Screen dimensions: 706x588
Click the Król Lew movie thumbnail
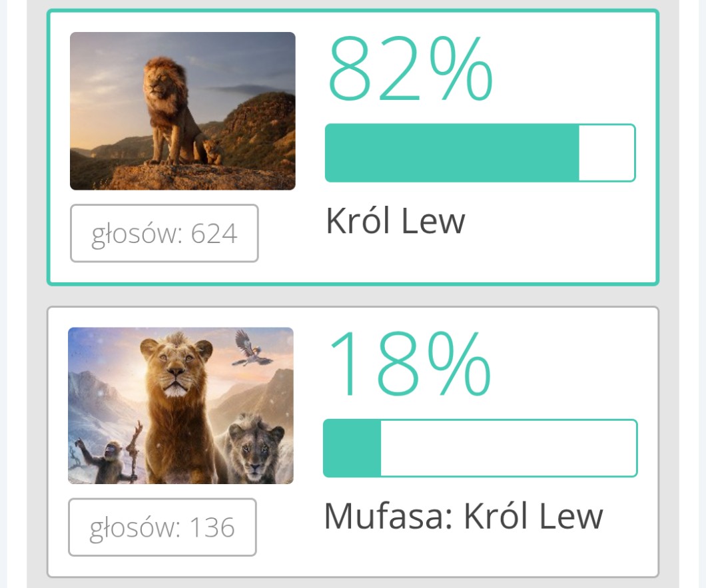coord(182,111)
